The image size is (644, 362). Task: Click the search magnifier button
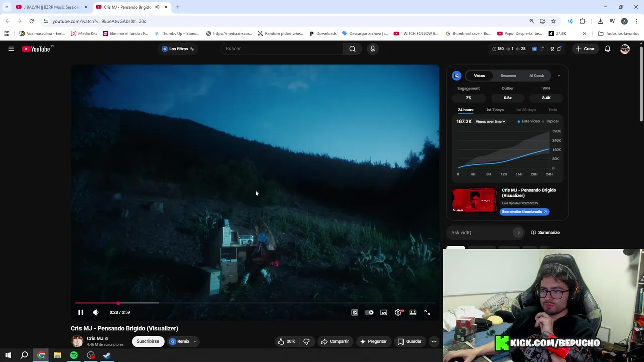[352, 49]
